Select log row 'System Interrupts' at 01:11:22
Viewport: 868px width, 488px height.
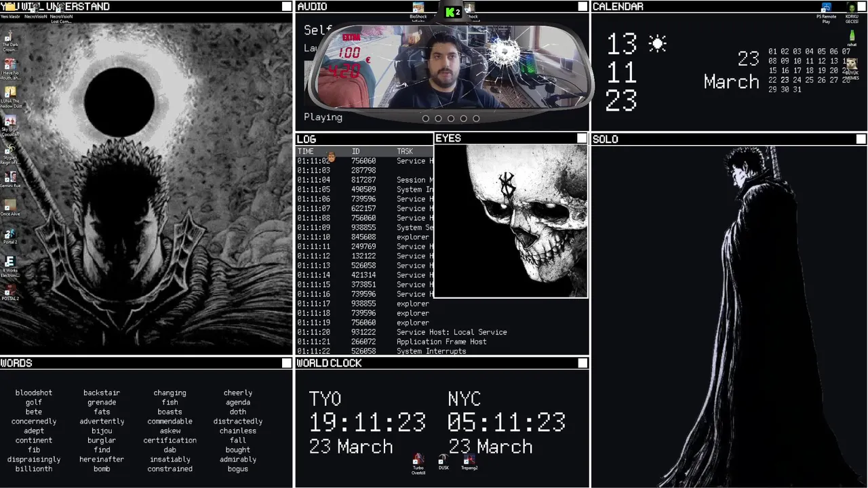(x=442, y=351)
